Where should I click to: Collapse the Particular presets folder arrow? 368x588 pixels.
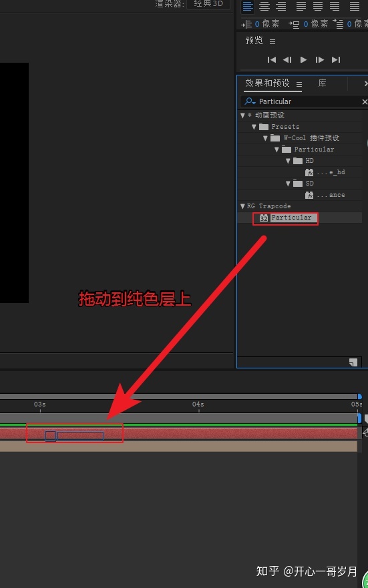point(277,150)
